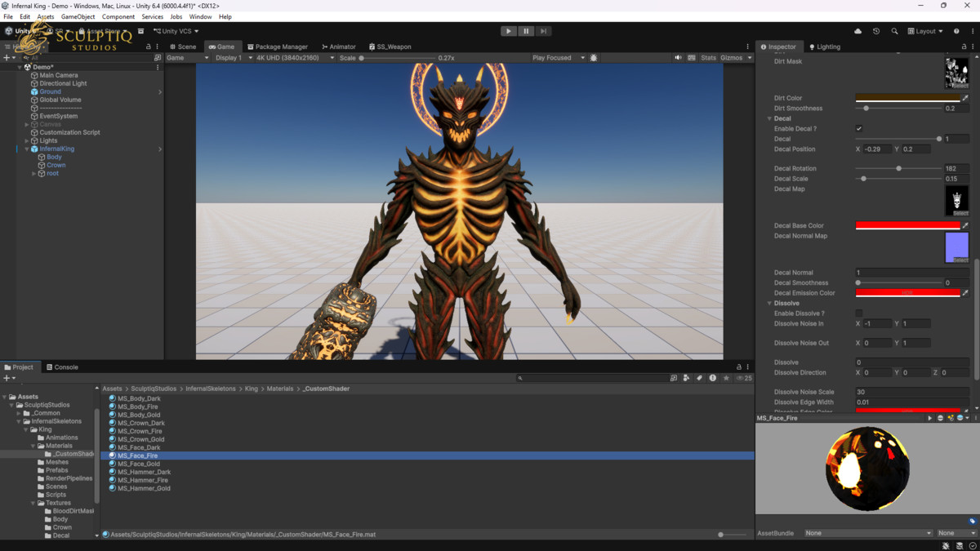Switch to the Lighting tab
Viewport: 980px width, 551px height.
[824, 47]
